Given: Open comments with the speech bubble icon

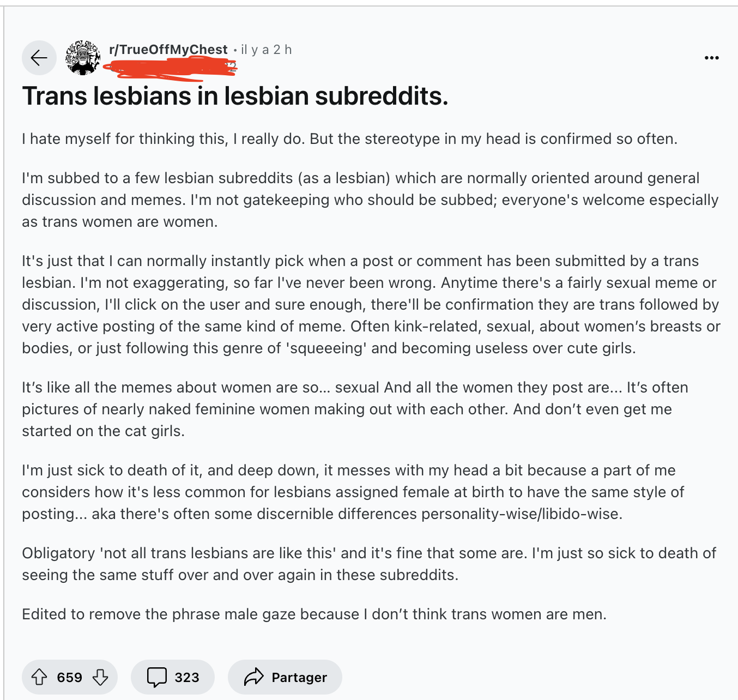Looking at the screenshot, I should (x=157, y=677).
